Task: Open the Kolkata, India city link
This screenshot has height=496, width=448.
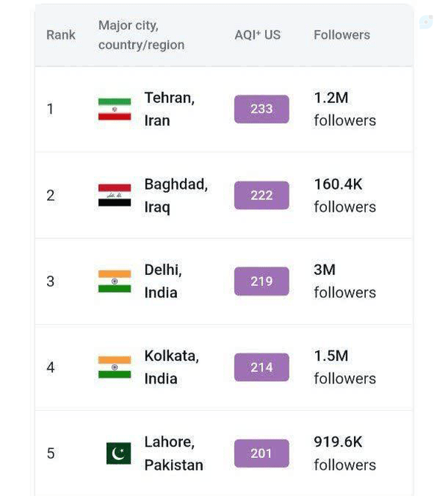Action: 172,368
